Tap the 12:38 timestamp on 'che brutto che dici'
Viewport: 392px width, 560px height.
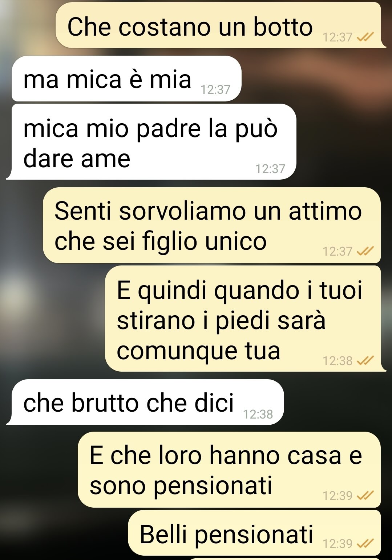[258, 414]
